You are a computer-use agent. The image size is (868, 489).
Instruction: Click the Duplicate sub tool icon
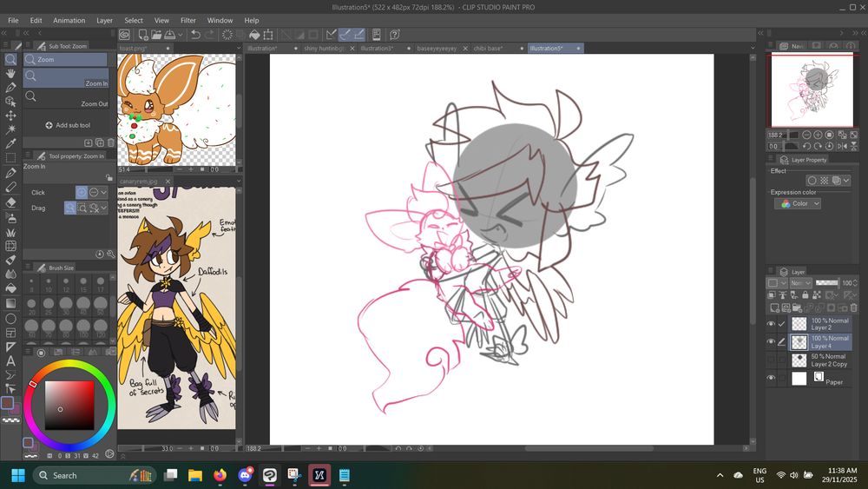[x=100, y=142]
